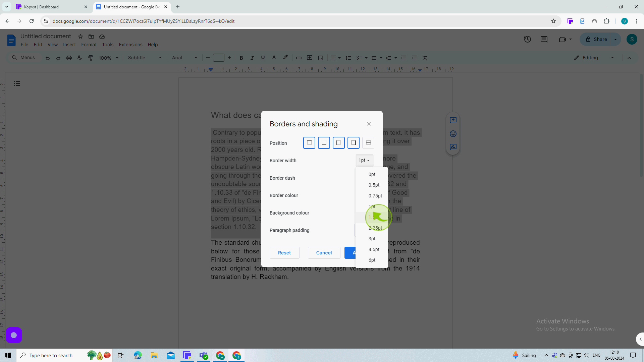Click the Reset button in dialog
This screenshot has height=362, width=644.
[x=284, y=252]
